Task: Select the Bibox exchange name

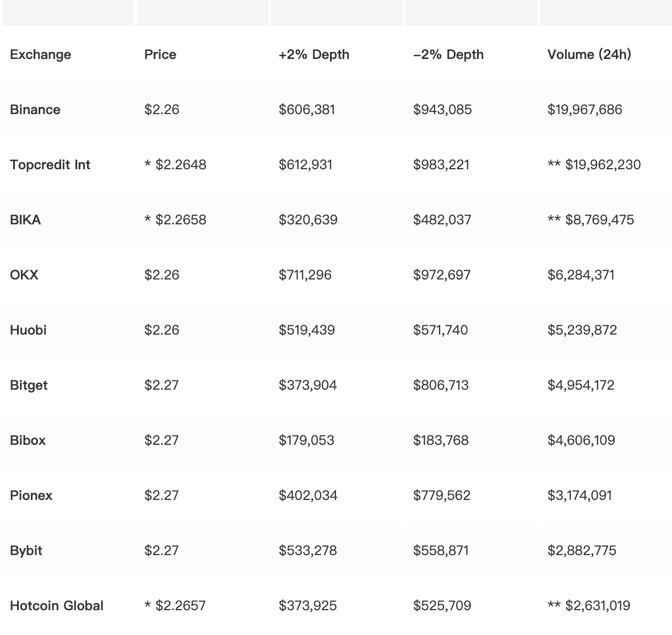Action: [x=28, y=440]
